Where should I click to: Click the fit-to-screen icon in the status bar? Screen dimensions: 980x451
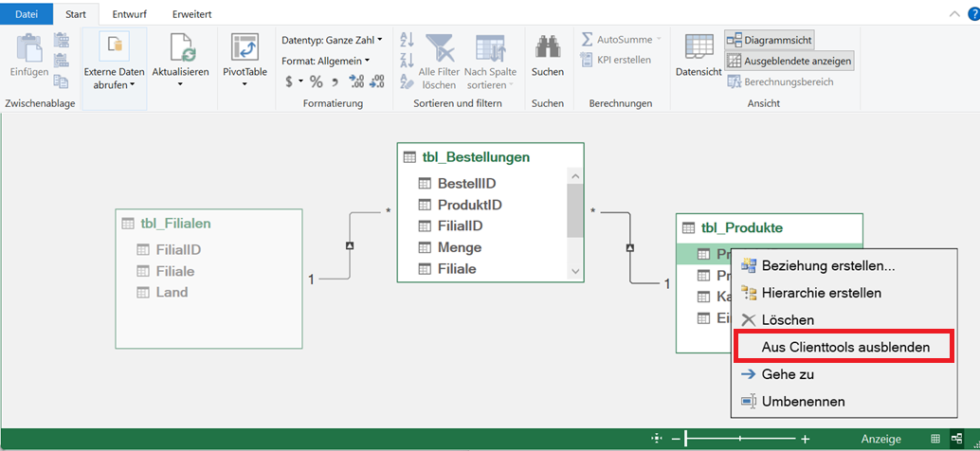[x=656, y=439]
